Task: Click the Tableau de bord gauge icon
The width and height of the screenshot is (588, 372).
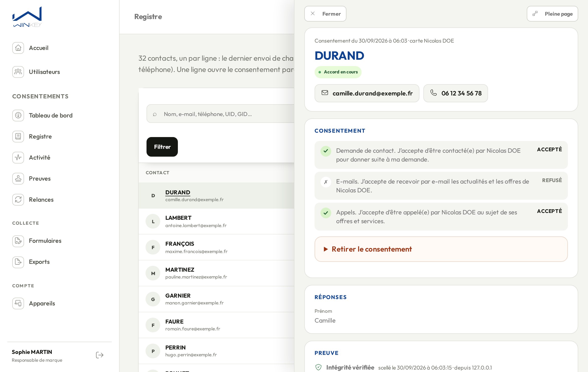Action: (x=18, y=115)
